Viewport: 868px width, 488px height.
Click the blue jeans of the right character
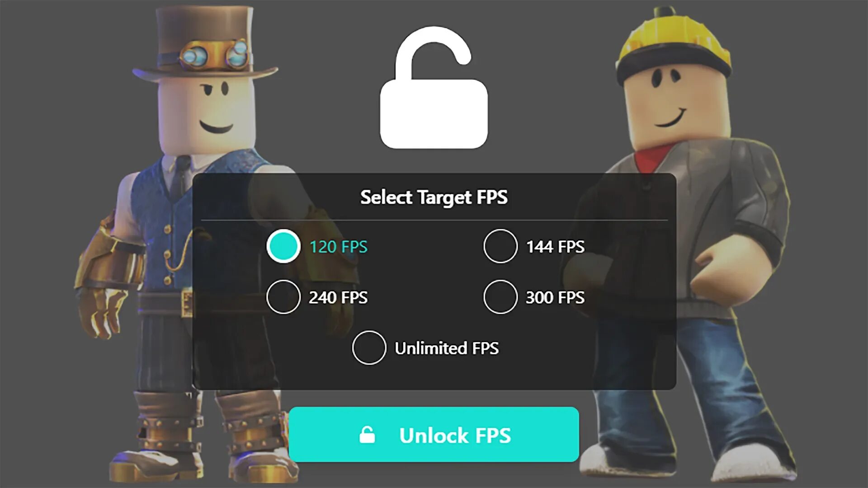click(x=696, y=389)
